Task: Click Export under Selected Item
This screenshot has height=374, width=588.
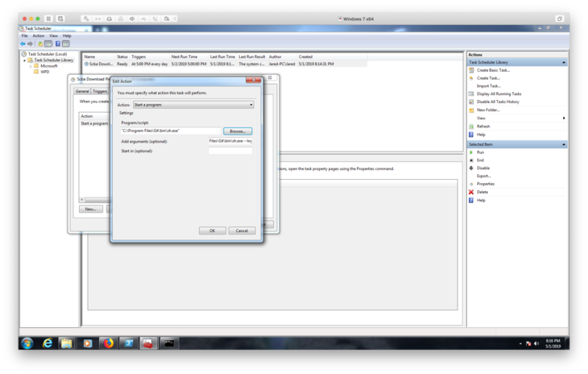Action: tap(483, 176)
